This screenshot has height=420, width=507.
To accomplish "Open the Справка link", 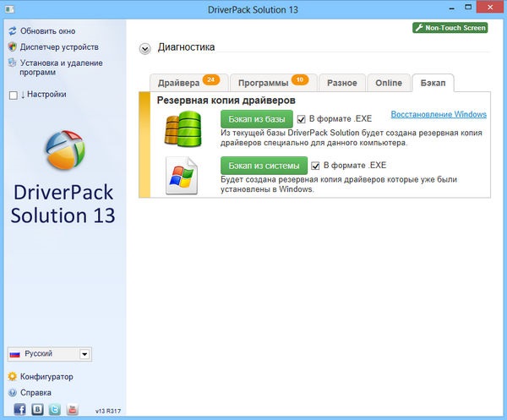I will pyautogui.click(x=35, y=392).
